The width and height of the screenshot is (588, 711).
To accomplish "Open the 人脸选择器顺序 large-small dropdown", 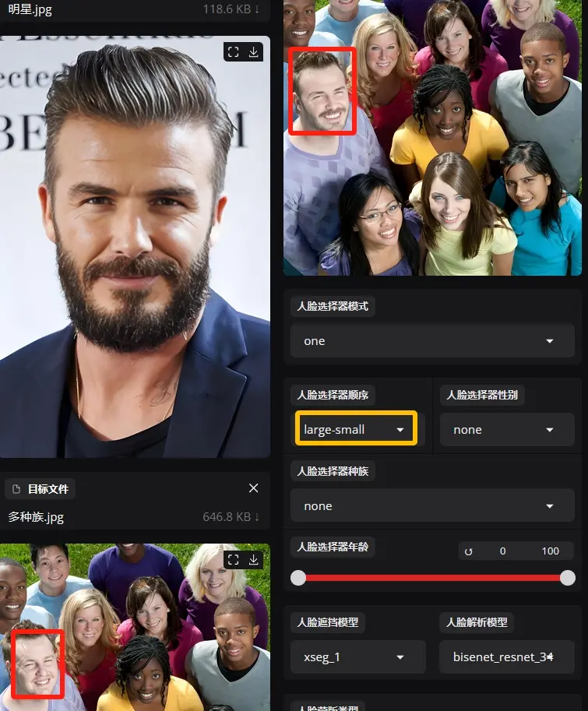I will (x=356, y=429).
